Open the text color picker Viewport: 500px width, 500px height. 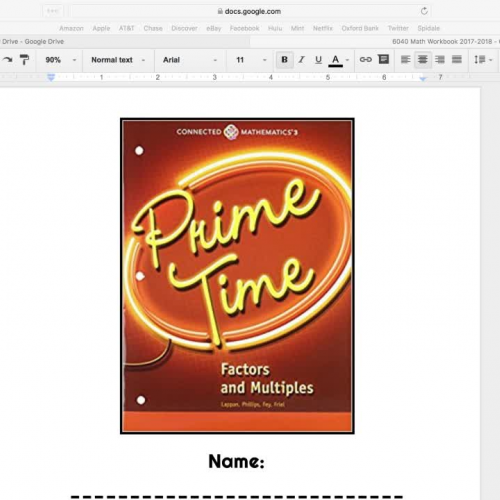click(336, 60)
